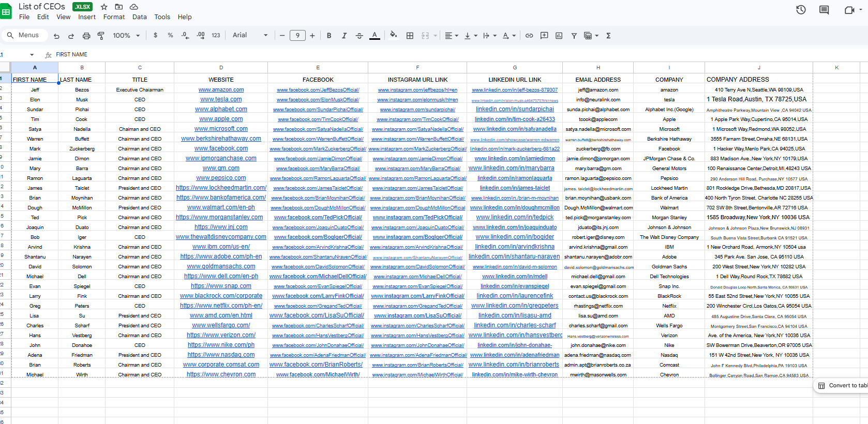The height and width of the screenshot is (424, 868).
Task: Open table views dropdown
Action: (x=591, y=36)
